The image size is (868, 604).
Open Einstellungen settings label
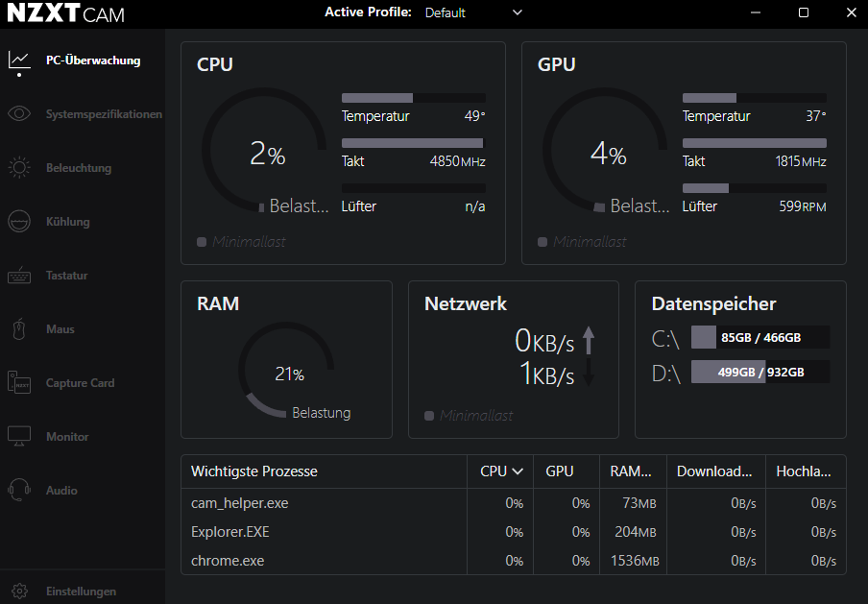pyautogui.click(x=81, y=591)
